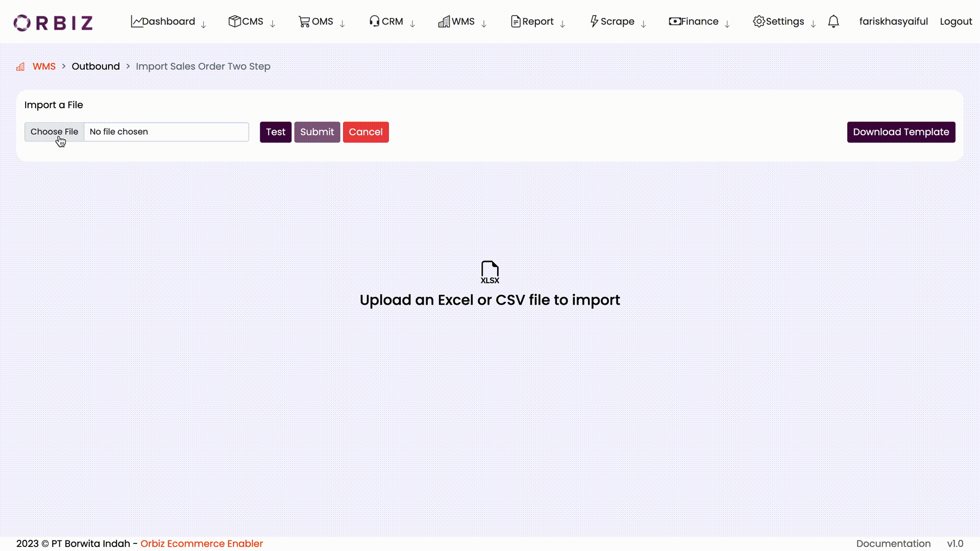Click the Scrape module icon

click(x=594, y=21)
